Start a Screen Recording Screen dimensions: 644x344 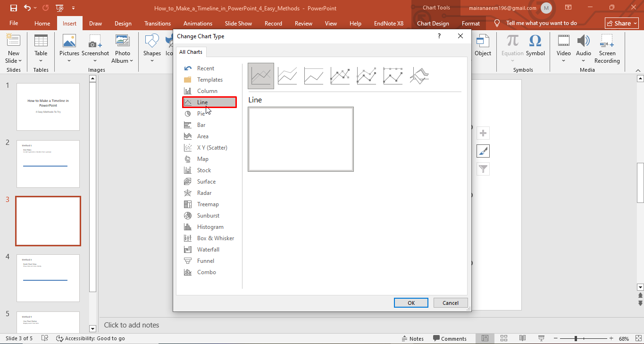[x=607, y=49]
